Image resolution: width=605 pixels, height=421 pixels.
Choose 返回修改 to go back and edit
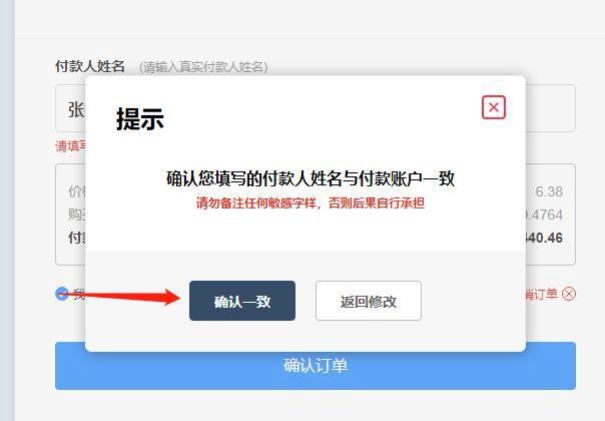368,301
